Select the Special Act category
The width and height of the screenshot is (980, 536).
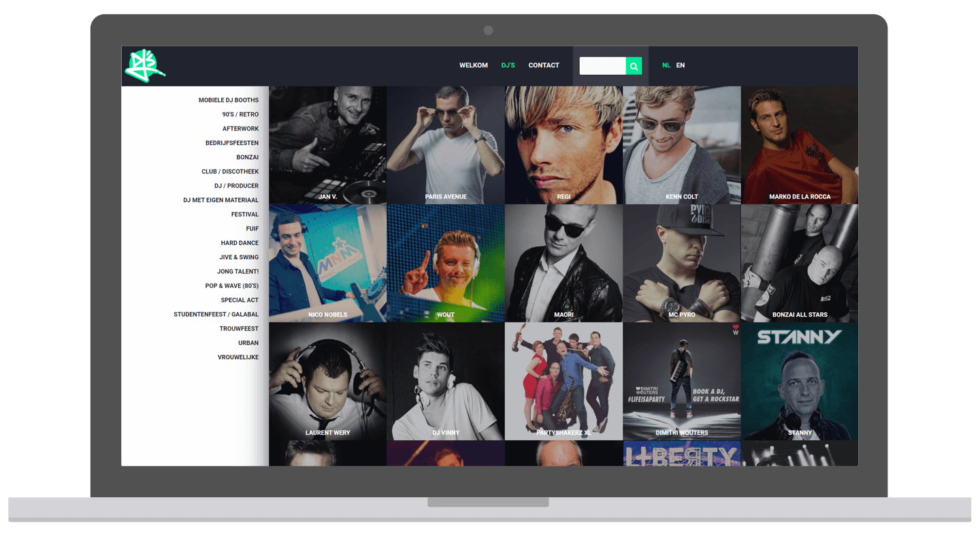coord(240,300)
